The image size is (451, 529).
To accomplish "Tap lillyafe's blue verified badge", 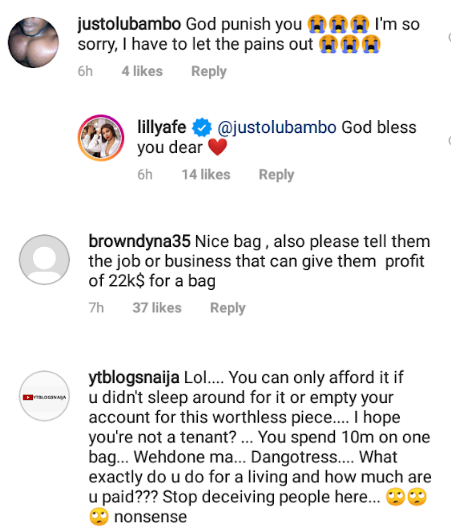I will [202, 128].
